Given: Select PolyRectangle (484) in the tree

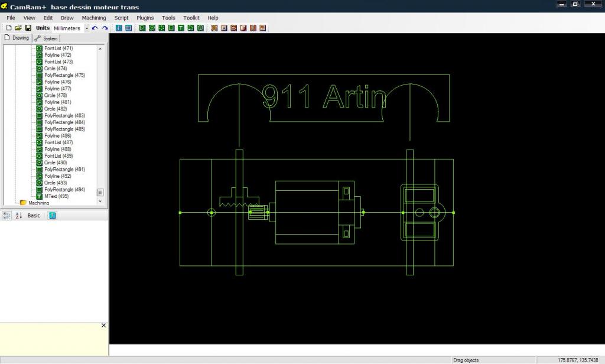Looking at the screenshot, I should pyautogui.click(x=64, y=122).
